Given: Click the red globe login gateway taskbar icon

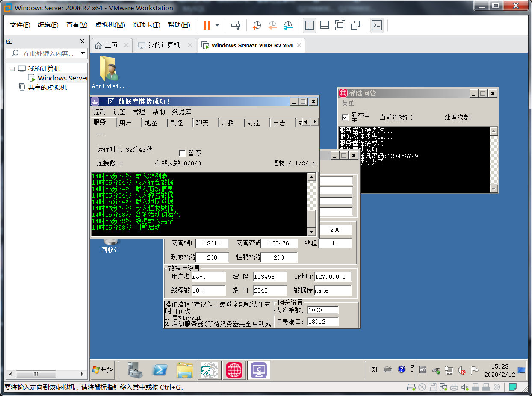Looking at the screenshot, I should pyautogui.click(x=234, y=370).
